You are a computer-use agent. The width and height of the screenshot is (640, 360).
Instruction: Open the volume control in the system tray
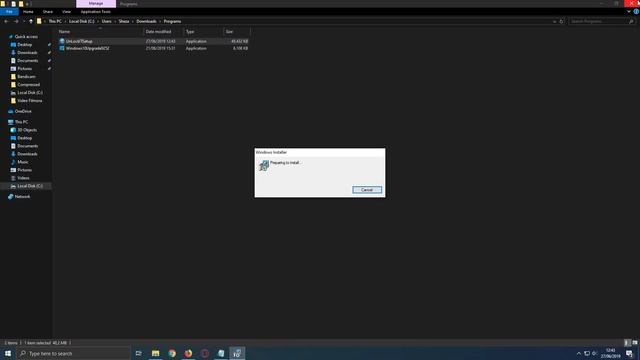coord(594,353)
